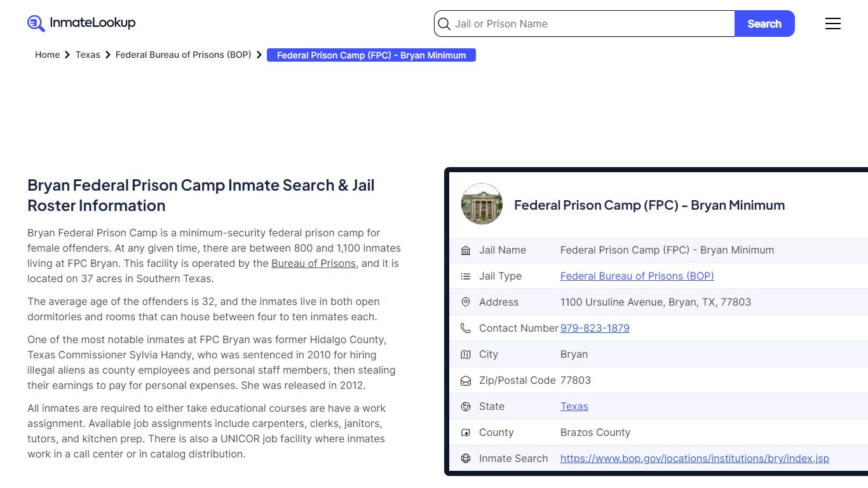The width and height of the screenshot is (868, 488).
Task: Click the InmateLookup logo icon
Action: point(36,24)
